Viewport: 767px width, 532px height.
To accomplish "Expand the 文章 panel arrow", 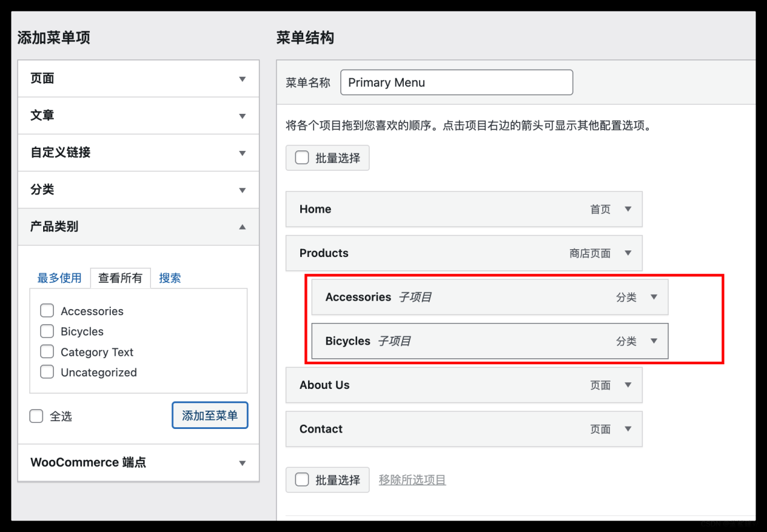I will [x=242, y=116].
